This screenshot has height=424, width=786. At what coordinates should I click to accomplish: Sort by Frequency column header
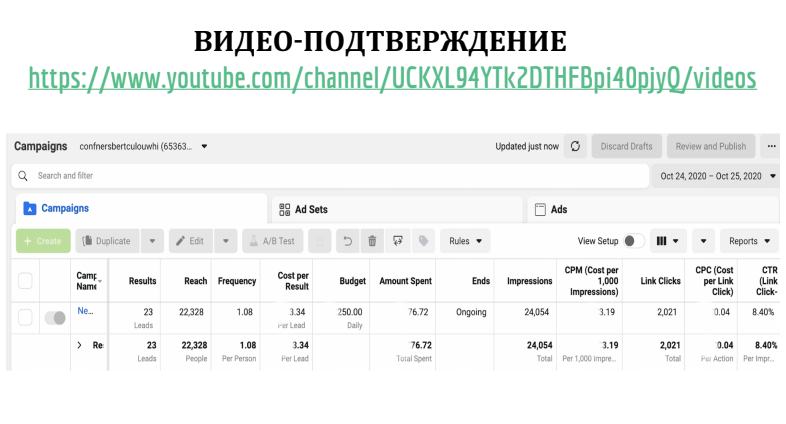click(x=237, y=281)
